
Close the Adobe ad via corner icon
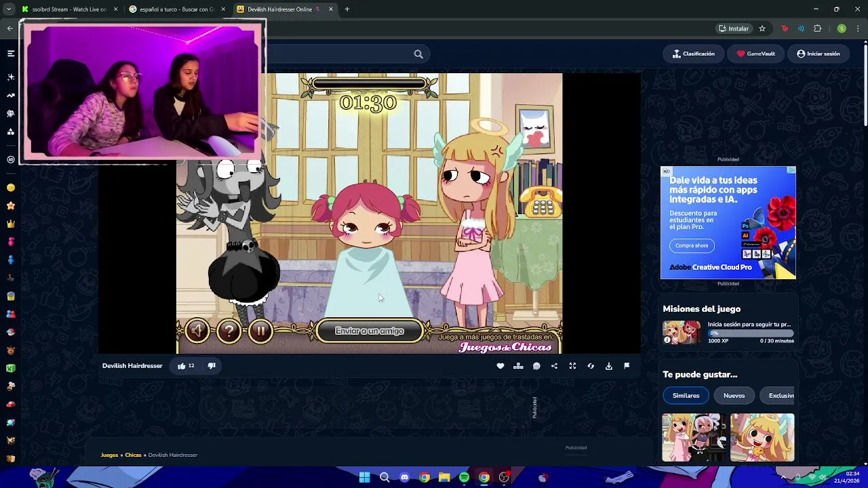point(791,170)
